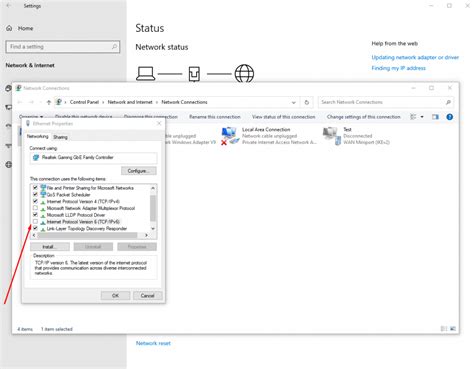
Task: Click the items list scroll up arrow
Action: 153,188
